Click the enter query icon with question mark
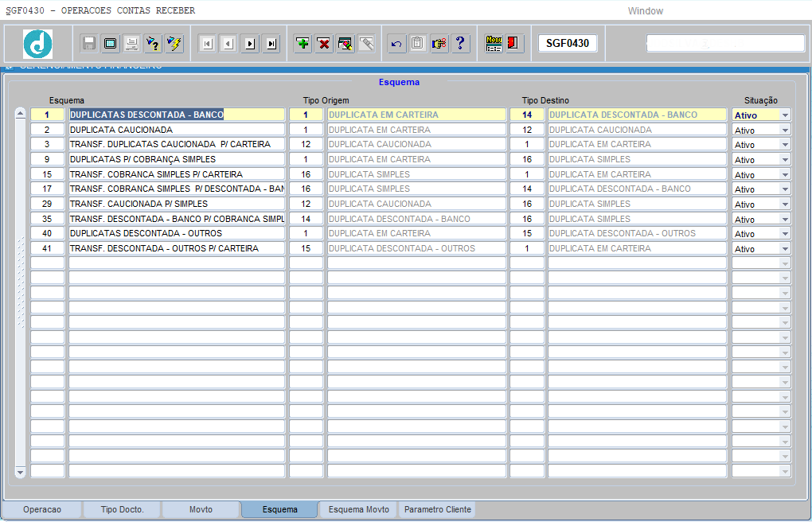 [153, 44]
